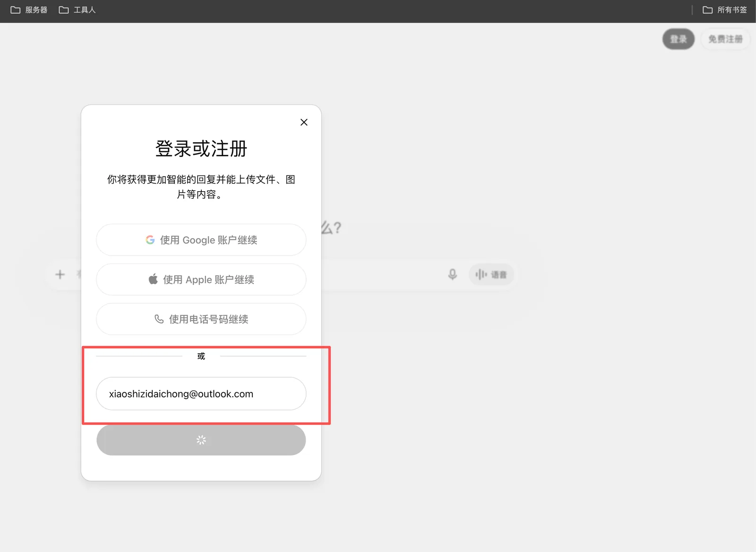Click the 登录或注册 heading text

pyautogui.click(x=201, y=149)
